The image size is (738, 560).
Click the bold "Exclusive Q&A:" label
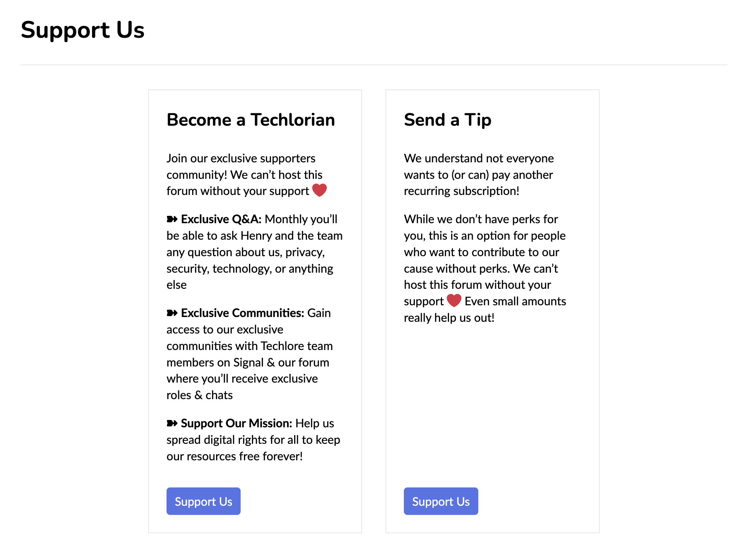click(221, 219)
